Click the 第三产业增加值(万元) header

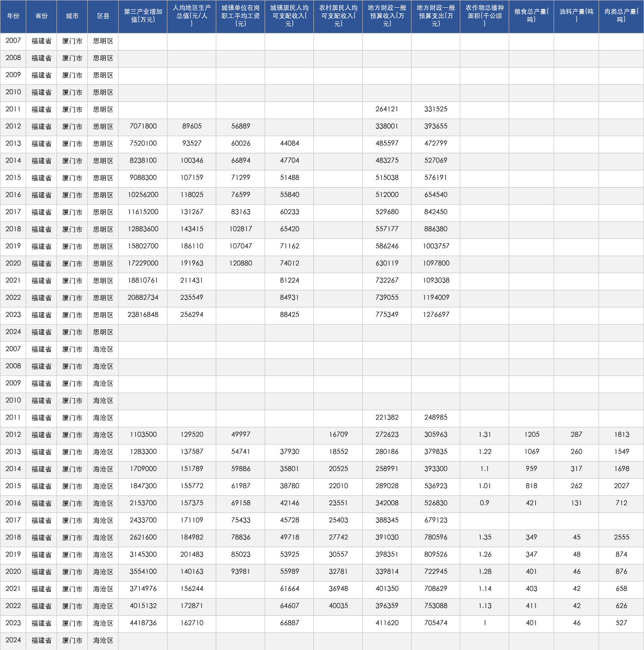pyautogui.click(x=143, y=16)
